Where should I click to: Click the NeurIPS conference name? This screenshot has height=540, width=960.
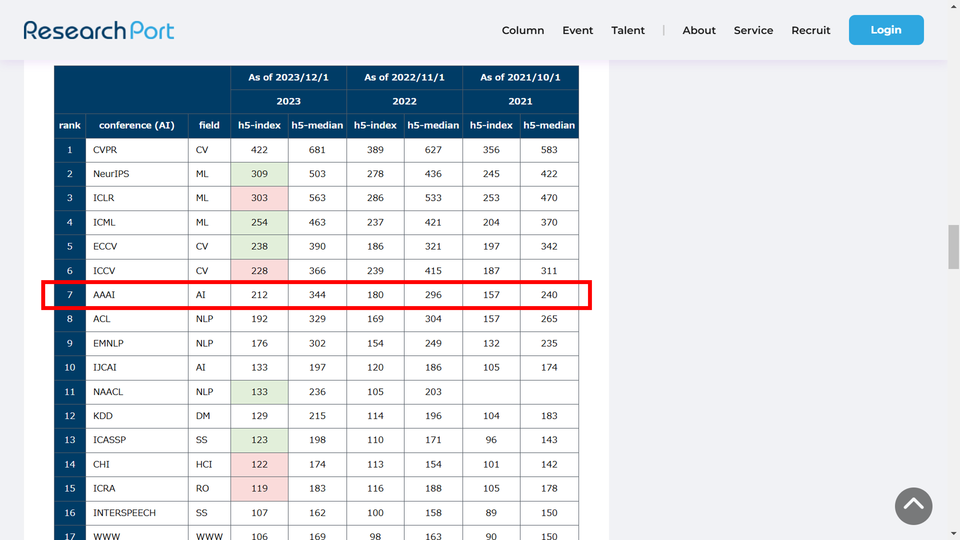(110, 174)
